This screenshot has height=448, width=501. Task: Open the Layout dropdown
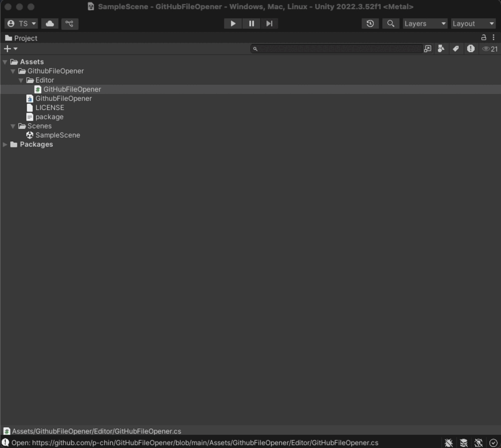pyautogui.click(x=473, y=23)
